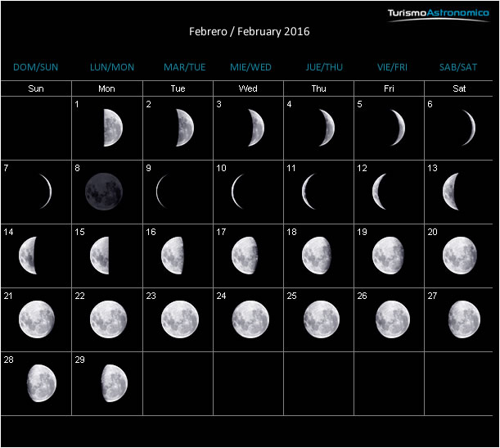Click the gibbous moon on February 16
This screenshot has height=448, width=500.
[173, 256]
